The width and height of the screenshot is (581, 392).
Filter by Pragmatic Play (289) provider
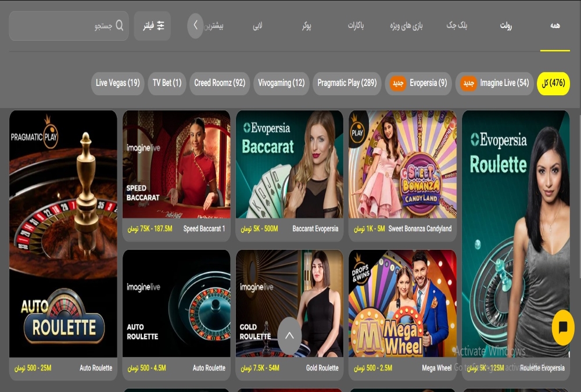(347, 84)
